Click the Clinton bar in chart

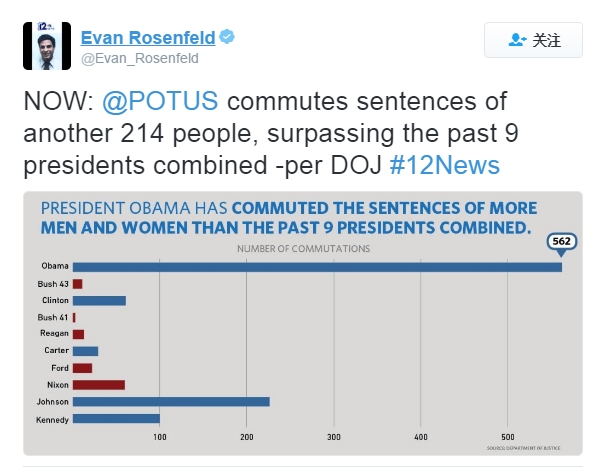click(x=98, y=300)
